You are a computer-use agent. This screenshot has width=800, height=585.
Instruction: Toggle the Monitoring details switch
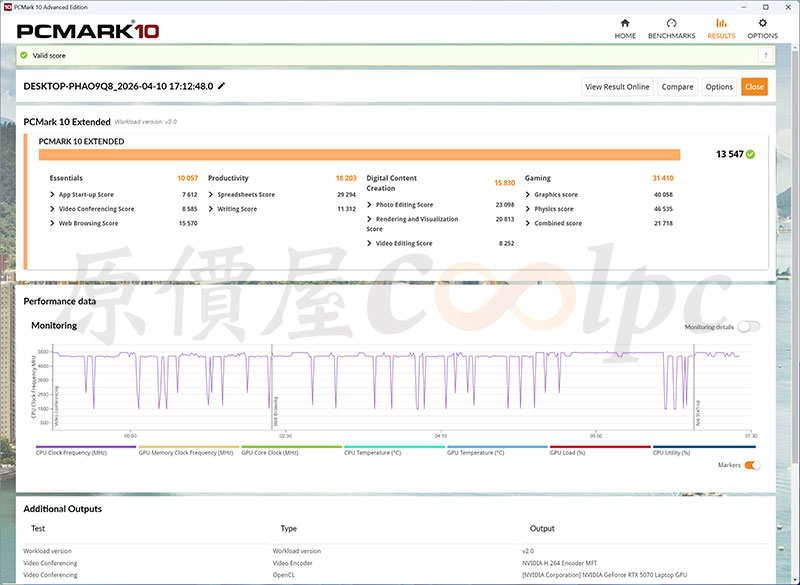tap(748, 327)
